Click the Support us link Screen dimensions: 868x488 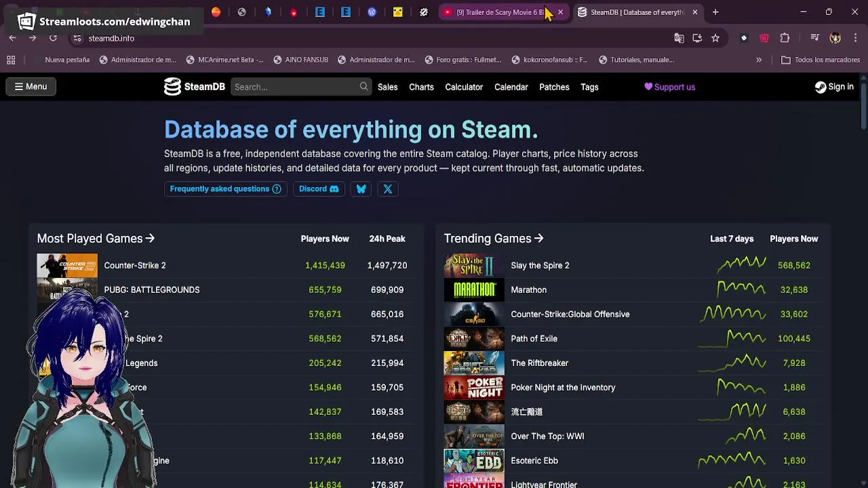tap(669, 87)
